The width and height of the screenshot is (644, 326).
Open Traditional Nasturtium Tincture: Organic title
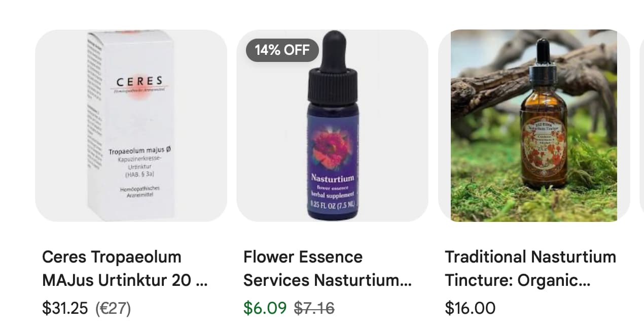[530, 268]
